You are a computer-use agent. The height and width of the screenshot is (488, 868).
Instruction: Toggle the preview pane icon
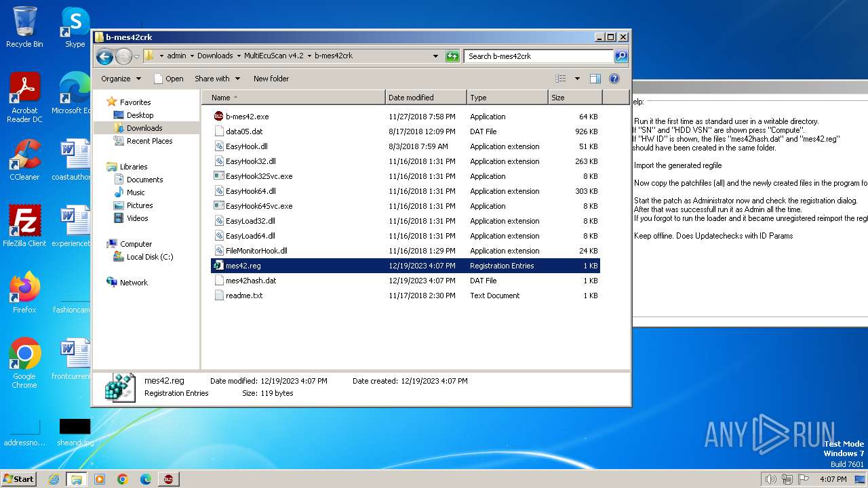[595, 79]
